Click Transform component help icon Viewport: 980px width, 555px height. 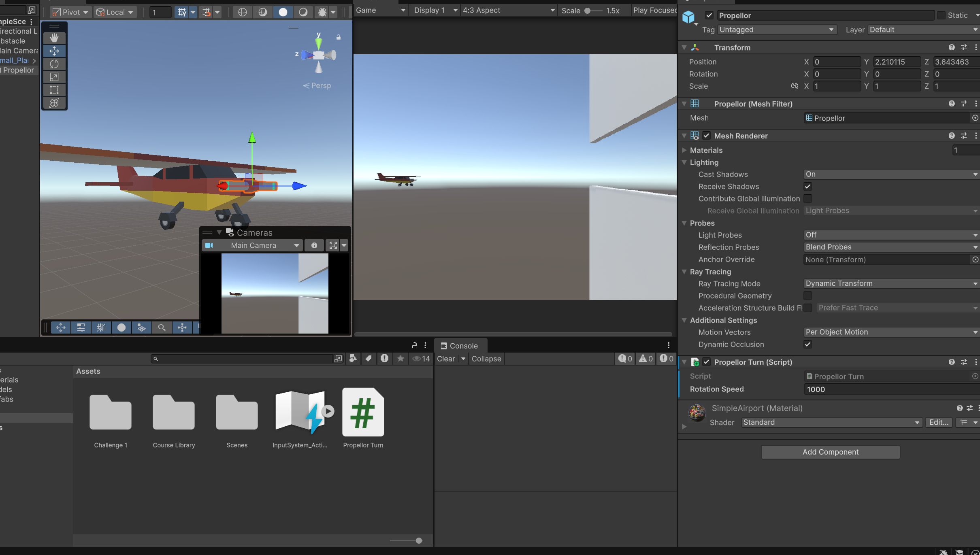tap(952, 47)
